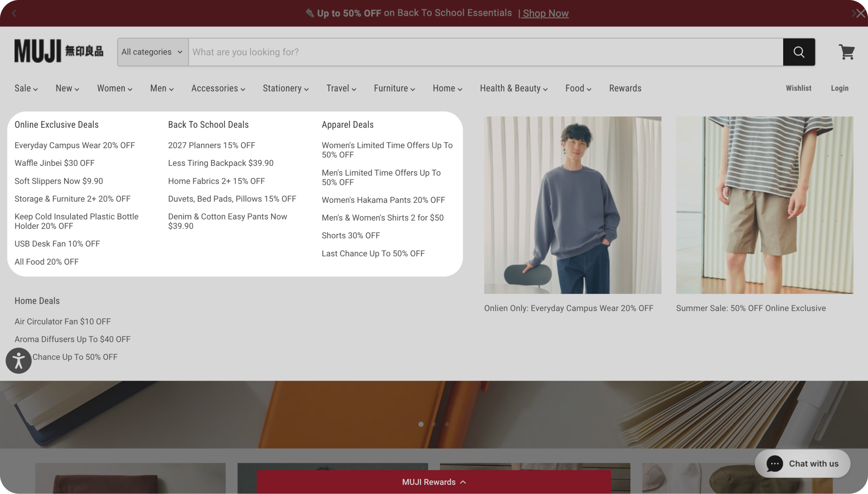Open Onlien Only: Everyday Campus Wear caption
This screenshot has height=494, width=868.
[569, 308]
